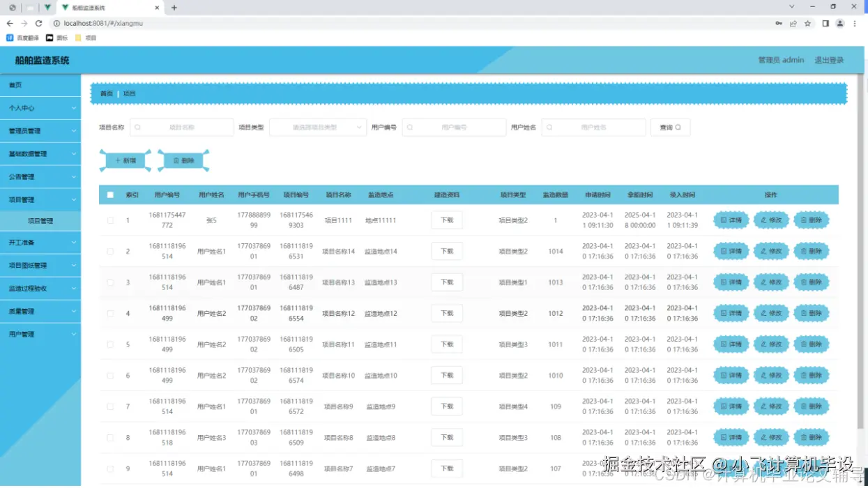Reload the page with refresh icon
Screen dimensions: 868x488
click(38, 23)
